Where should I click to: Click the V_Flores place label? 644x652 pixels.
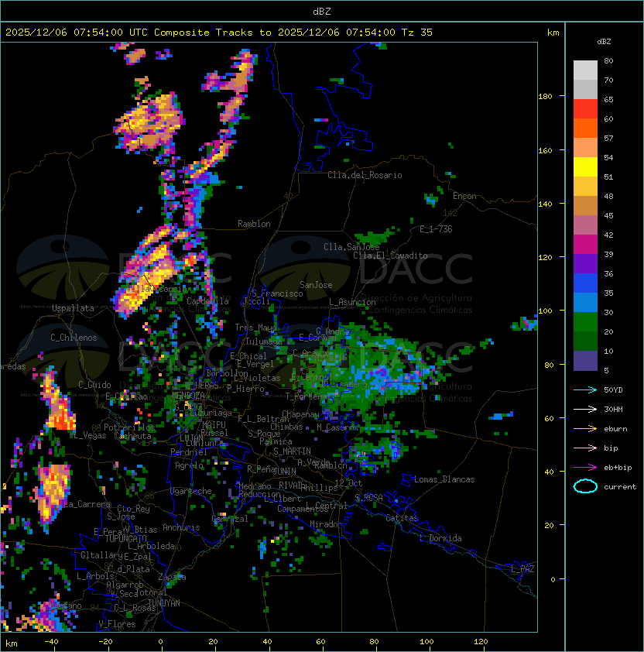click(117, 624)
